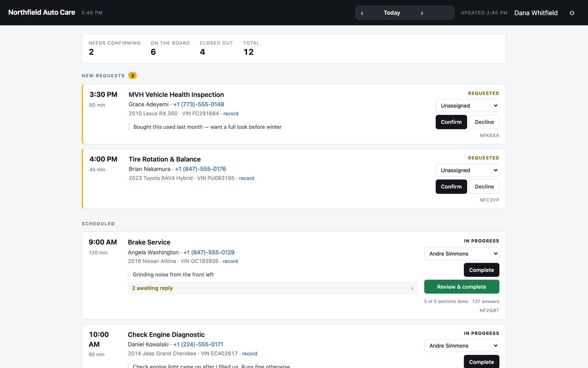
Task: Click the Northfield Auto Care title
Action: click(42, 13)
